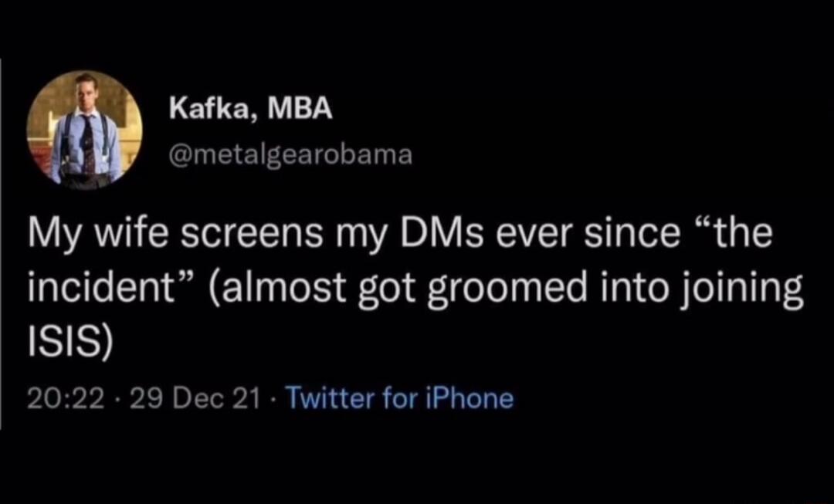Open the @metalgearobama handle link
834x504 pixels.
[x=290, y=155]
